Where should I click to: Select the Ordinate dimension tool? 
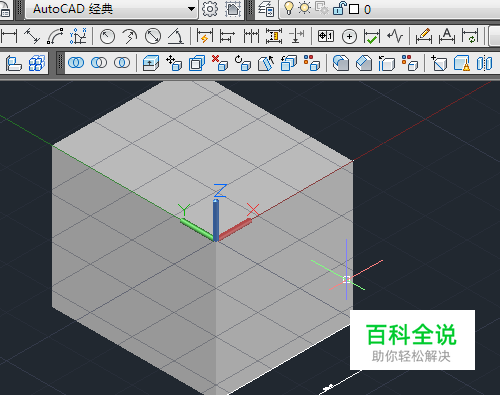tap(78, 36)
